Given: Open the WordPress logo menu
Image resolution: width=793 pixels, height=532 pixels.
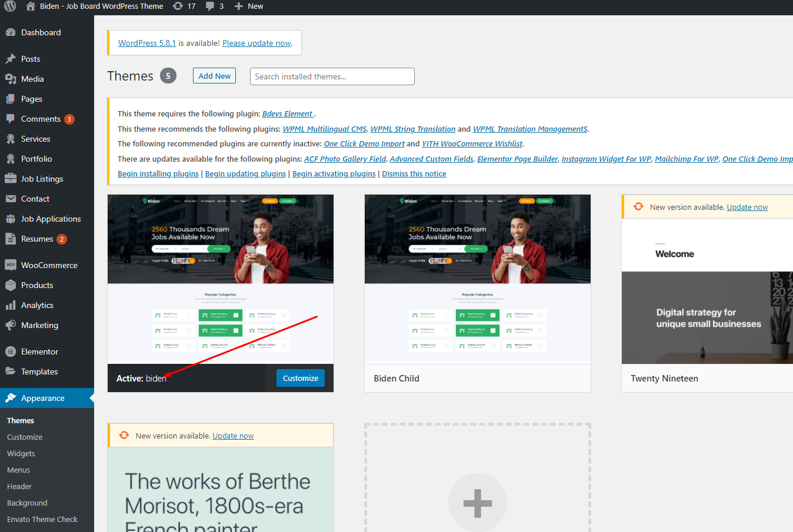Looking at the screenshot, I should (x=10, y=6).
